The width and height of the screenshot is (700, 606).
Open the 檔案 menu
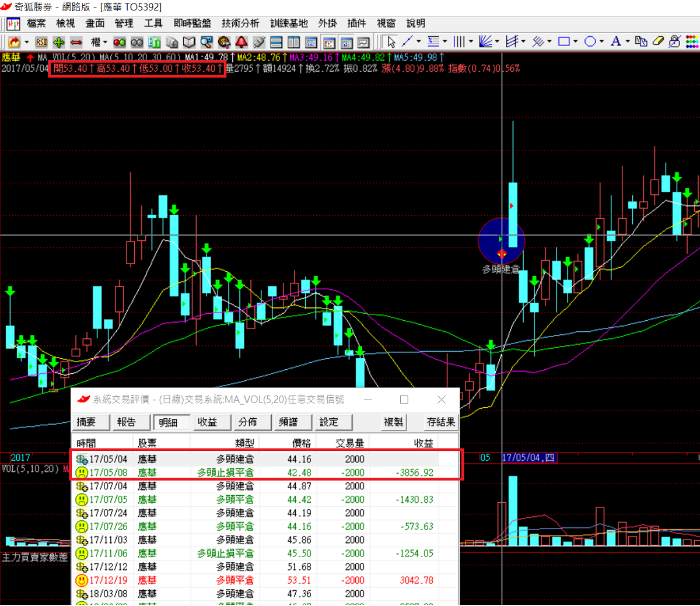[36, 23]
